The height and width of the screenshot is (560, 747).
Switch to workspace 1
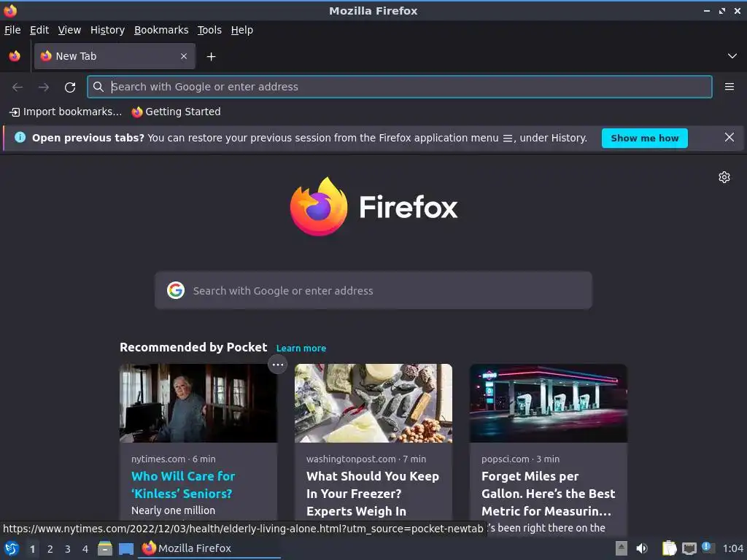coord(32,549)
